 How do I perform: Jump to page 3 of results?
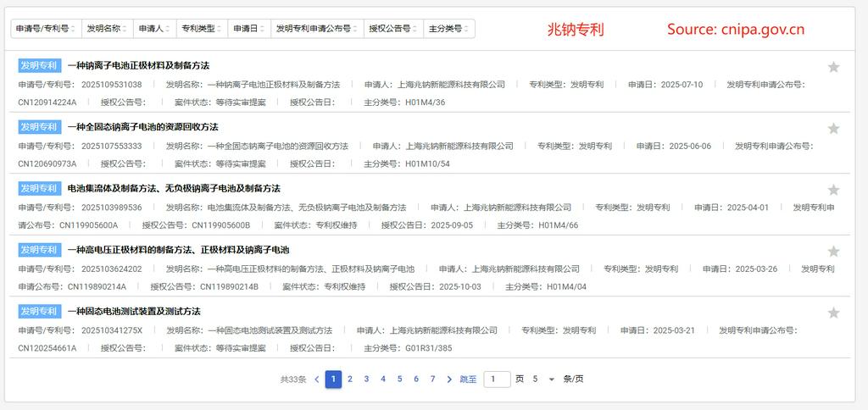[x=366, y=380]
